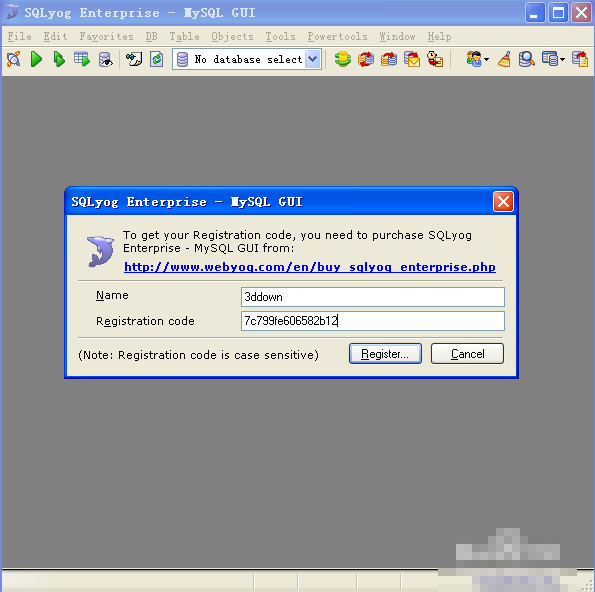Close the registration dialog with red X
This screenshot has width=595, height=592.
click(503, 202)
